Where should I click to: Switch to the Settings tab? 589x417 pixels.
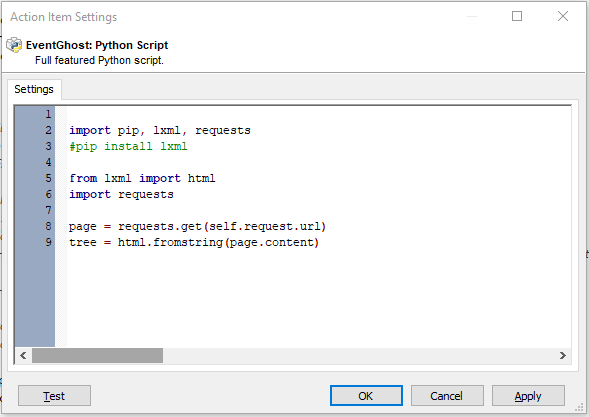coord(34,89)
